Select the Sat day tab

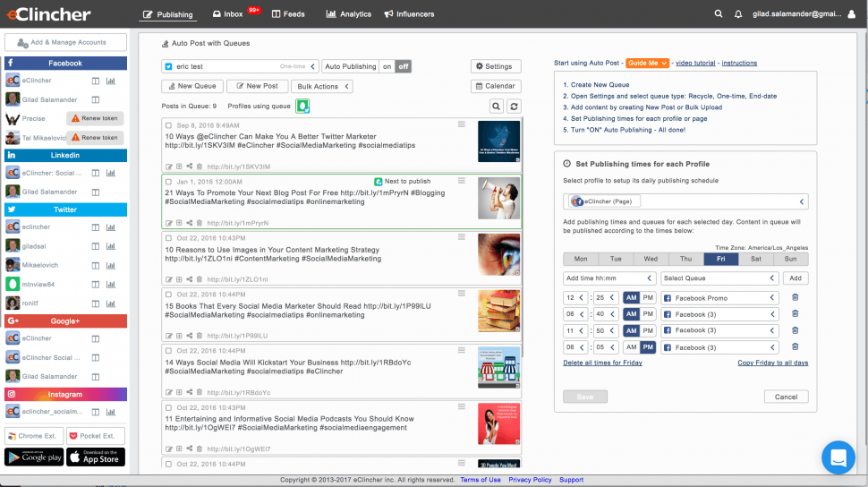[756, 259]
